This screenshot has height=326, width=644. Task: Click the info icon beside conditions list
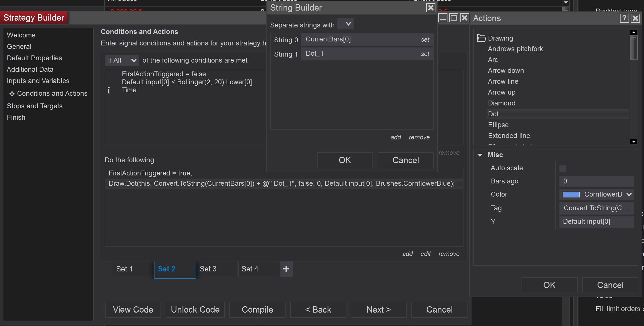click(109, 90)
